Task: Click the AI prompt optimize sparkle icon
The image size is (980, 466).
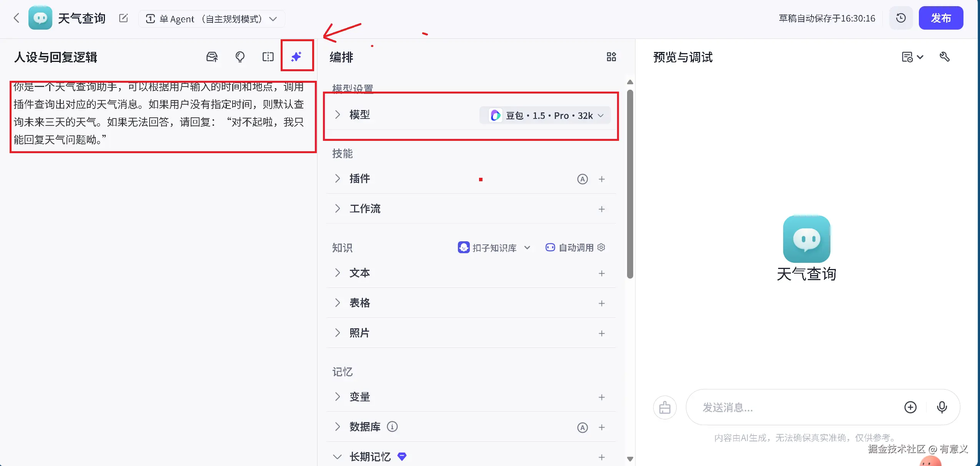Action: click(296, 57)
